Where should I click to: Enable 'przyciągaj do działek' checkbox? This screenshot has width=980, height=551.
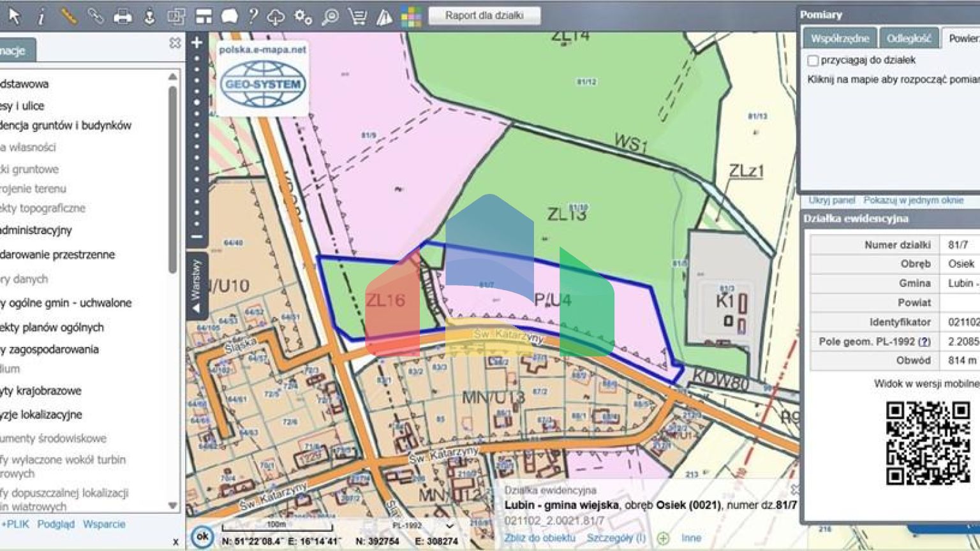pyautogui.click(x=813, y=61)
